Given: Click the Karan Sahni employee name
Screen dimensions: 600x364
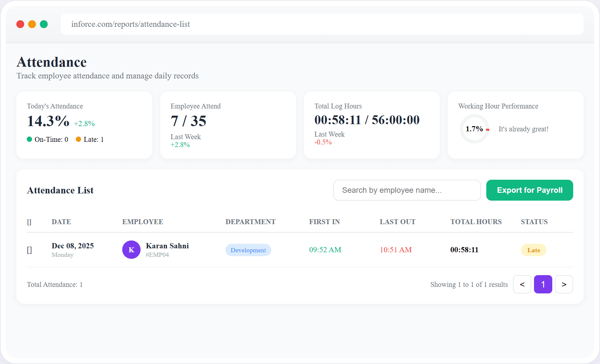Looking at the screenshot, I should pos(167,246).
